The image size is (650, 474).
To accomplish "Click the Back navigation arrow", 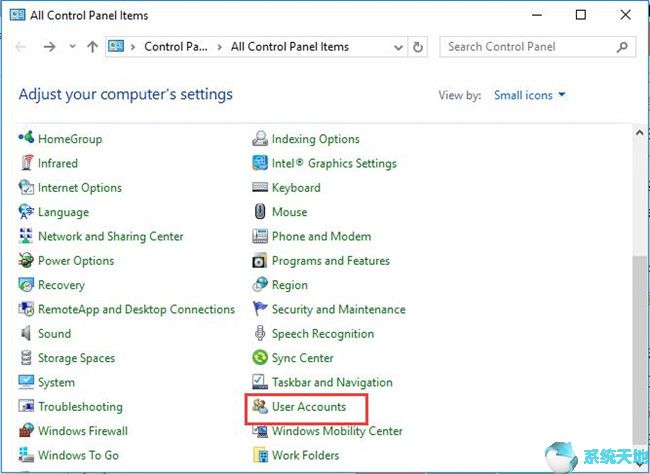I will [x=21, y=46].
